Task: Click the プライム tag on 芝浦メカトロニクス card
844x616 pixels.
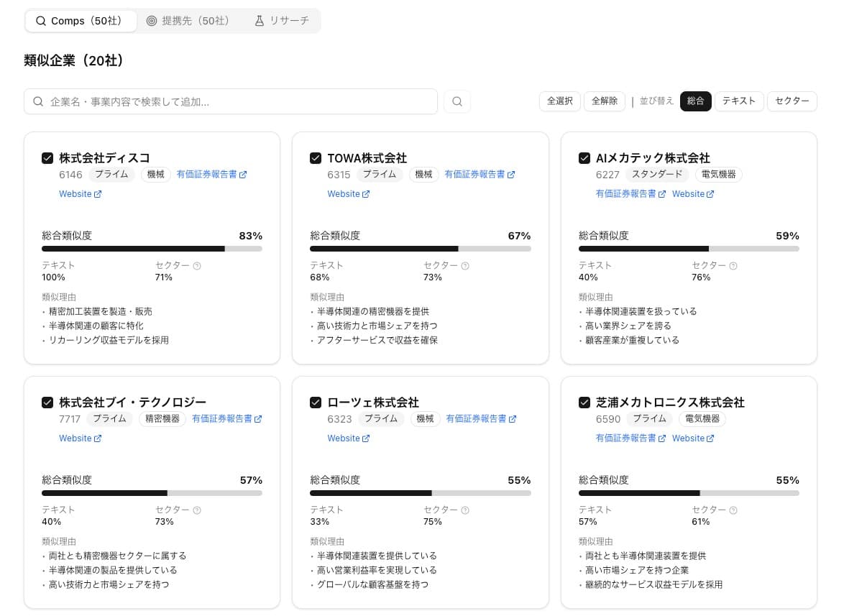Action: click(649, 418)
